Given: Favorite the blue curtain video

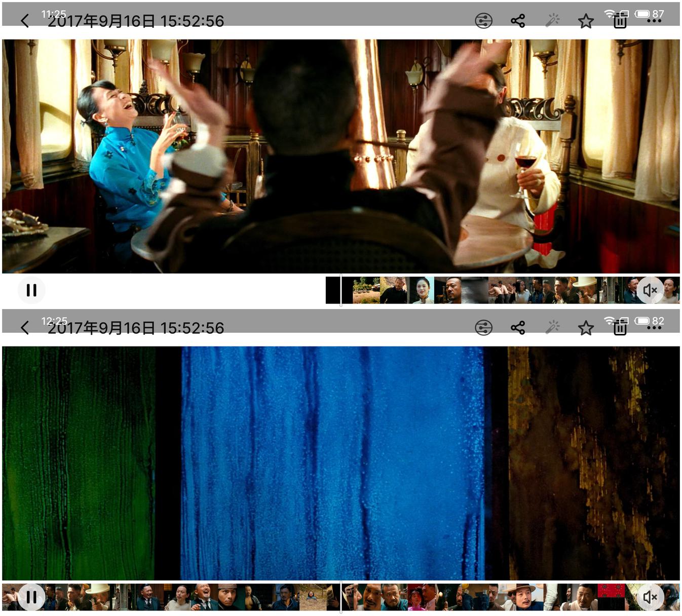Looking at the screenshot, I should click(x=586, y=328).
